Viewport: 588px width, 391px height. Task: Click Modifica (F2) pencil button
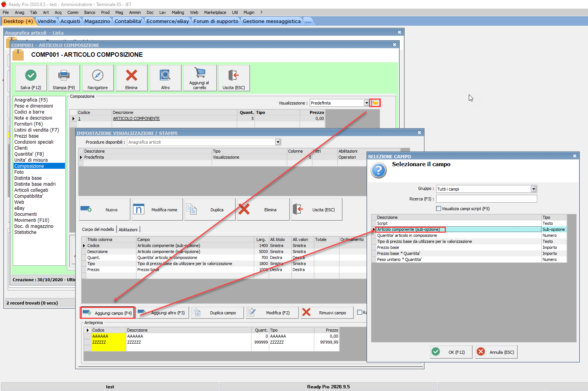click(x=273, y=313)
